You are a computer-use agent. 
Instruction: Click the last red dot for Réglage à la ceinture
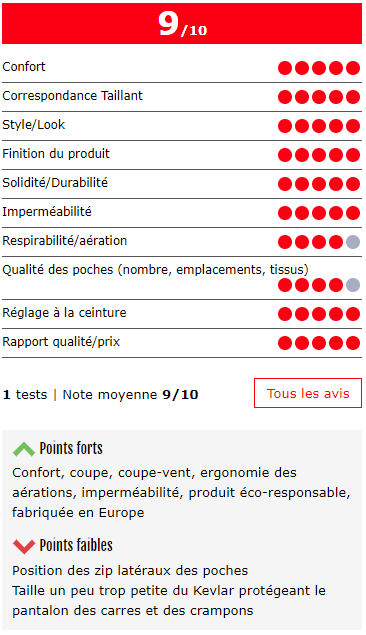(353, 314)
